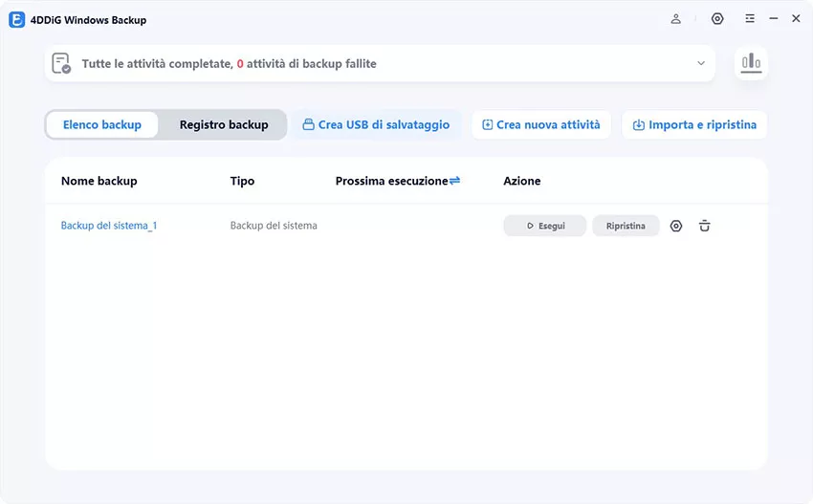Viewport: 813px width, 504px height.
Task: Switch to the Elenco backup tab
Action: [x=102, y=124]
